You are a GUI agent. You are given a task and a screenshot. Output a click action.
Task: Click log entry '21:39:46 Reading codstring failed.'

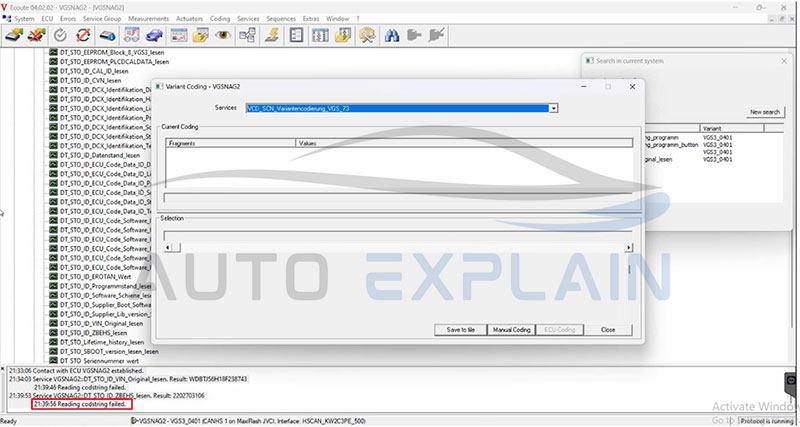[x=80, y=387]
